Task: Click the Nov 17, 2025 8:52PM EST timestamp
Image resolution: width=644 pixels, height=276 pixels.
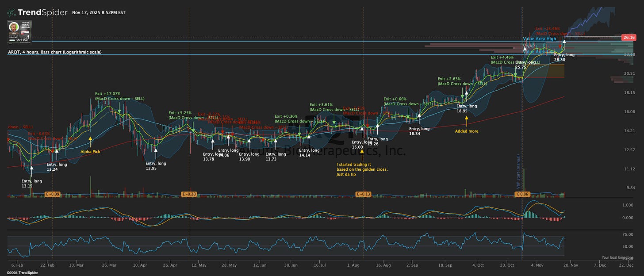Action: coord(99,12)
